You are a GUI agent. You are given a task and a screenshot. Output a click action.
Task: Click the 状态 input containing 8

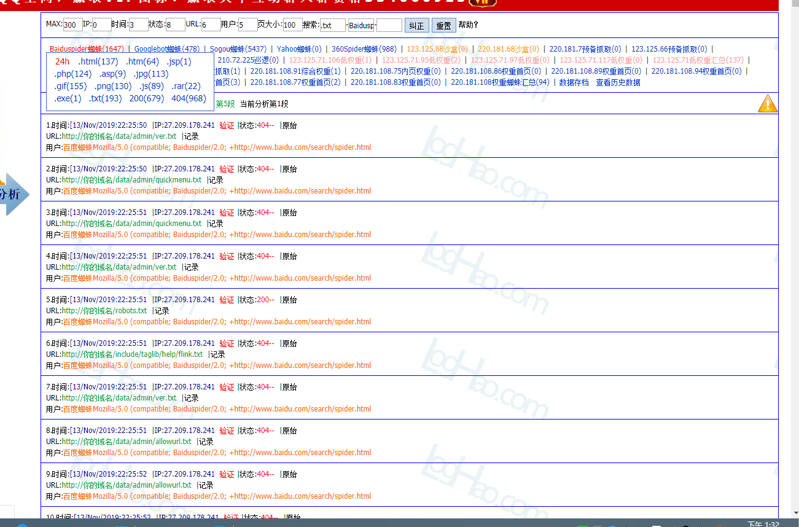[x=175, y=24]
